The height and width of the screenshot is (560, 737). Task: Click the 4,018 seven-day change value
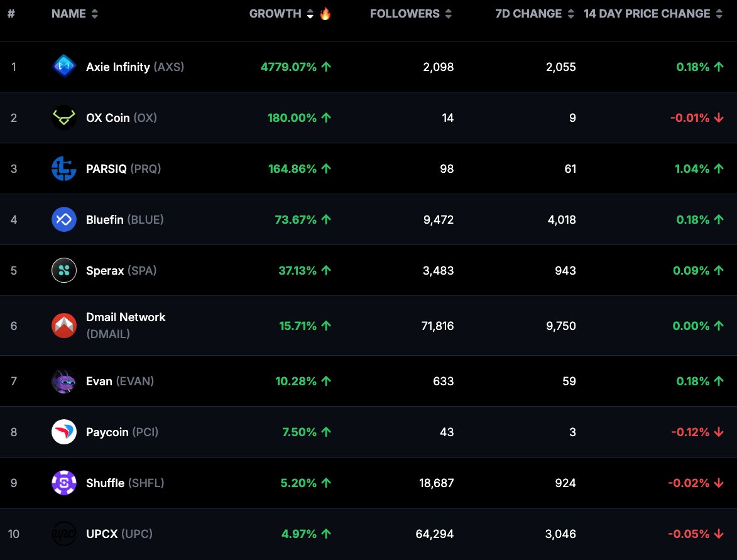coord(561,219)
